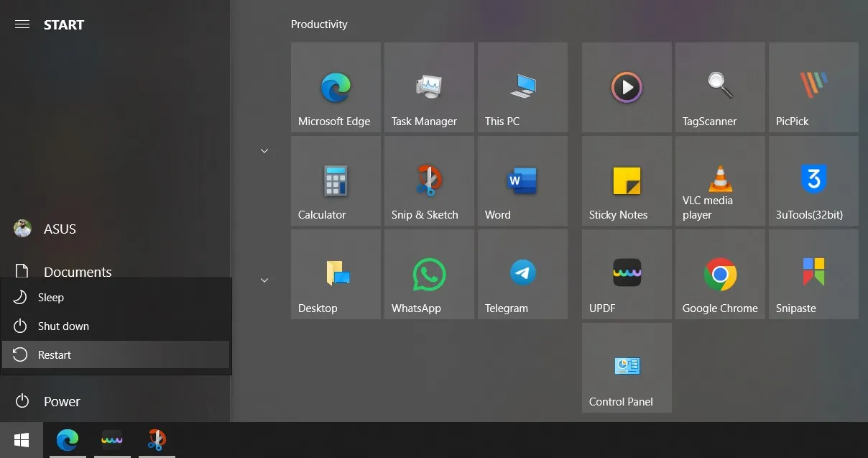Viewport: 868px width, 458px height.
Task: Launch the VLC media player tile
Action: pyautogui.click(x=720, y=180)
